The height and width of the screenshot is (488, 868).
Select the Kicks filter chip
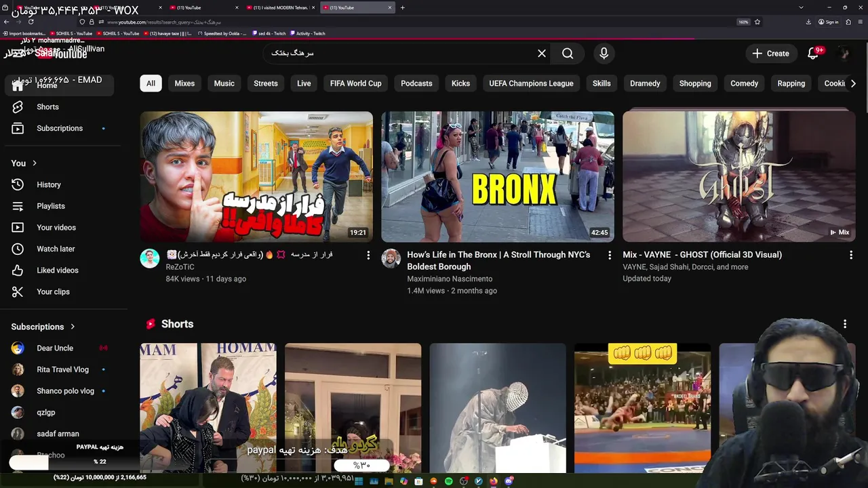tap(460, 83)
